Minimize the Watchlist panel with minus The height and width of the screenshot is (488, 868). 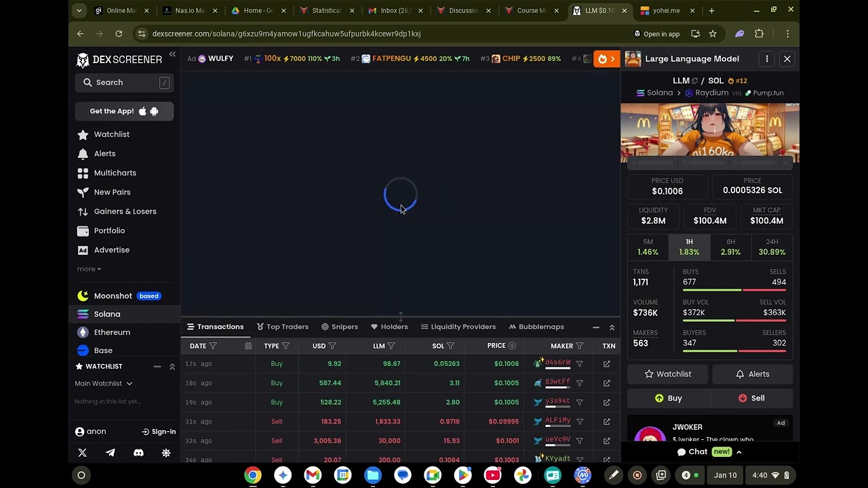coord(157,367)
